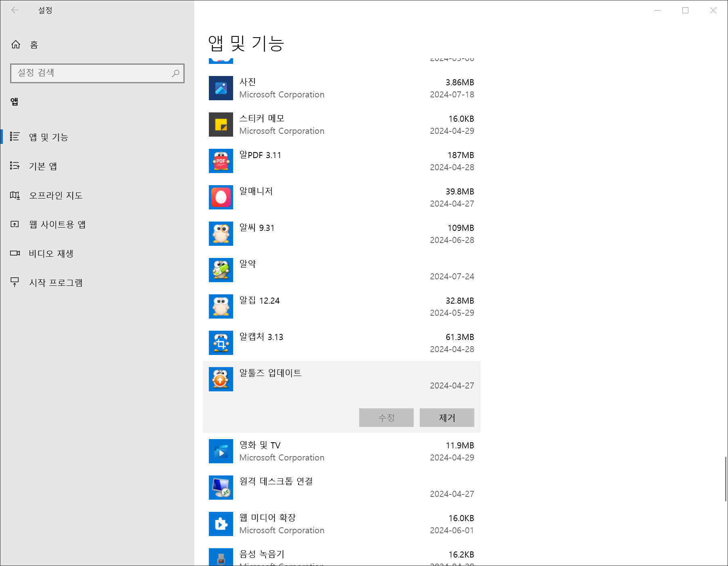Click the 알매니저 app icon

click(x=221, y=197)
